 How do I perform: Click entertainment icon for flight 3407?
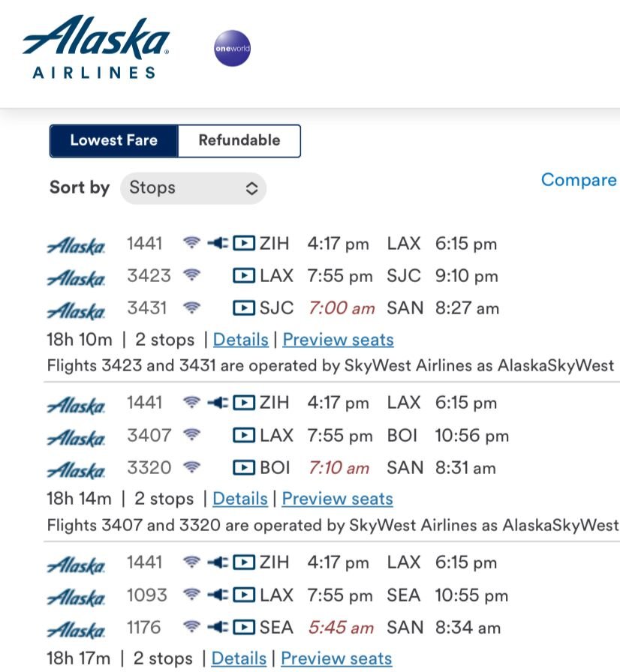[x=243, y=435]
